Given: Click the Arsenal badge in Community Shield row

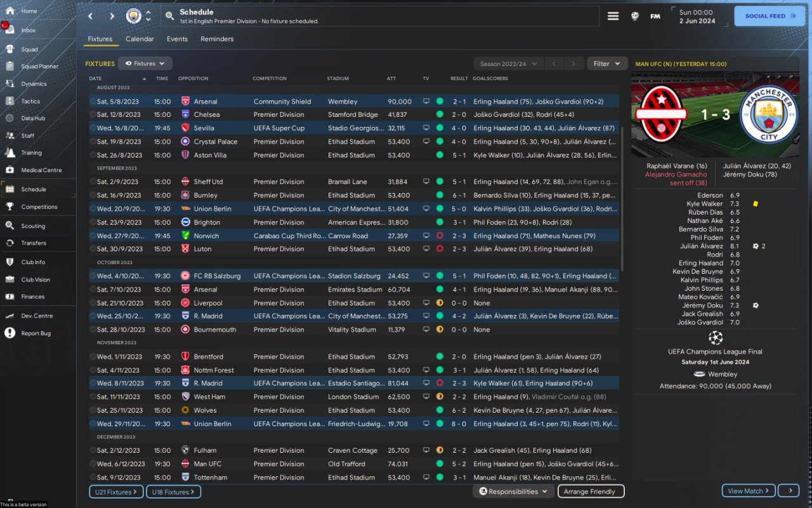Looking at the screenshot, I should tap(185, 102).
